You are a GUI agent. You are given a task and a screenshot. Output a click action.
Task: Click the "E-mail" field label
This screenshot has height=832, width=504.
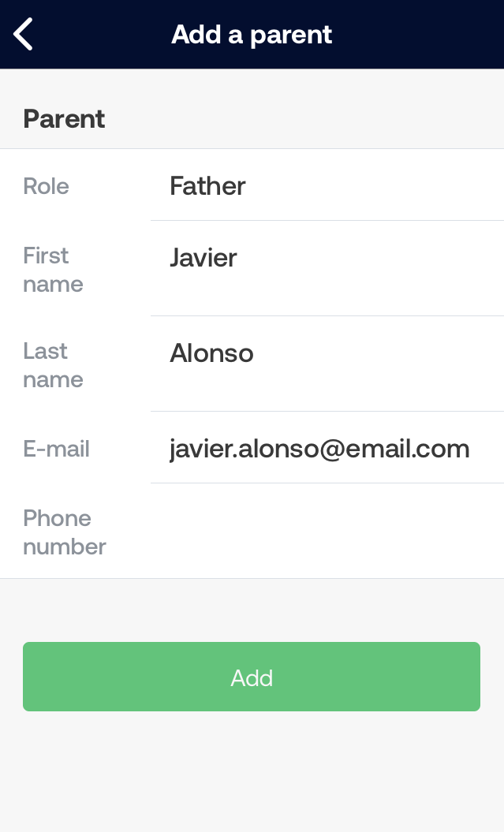(56, 449)
